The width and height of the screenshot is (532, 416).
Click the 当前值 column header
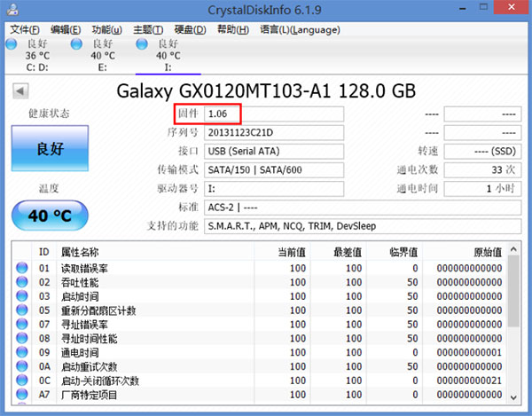(282, 252)
